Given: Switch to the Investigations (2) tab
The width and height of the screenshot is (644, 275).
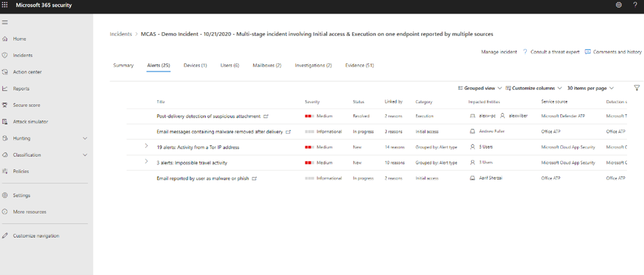Looking at the screenshot, I should point(313,66).
